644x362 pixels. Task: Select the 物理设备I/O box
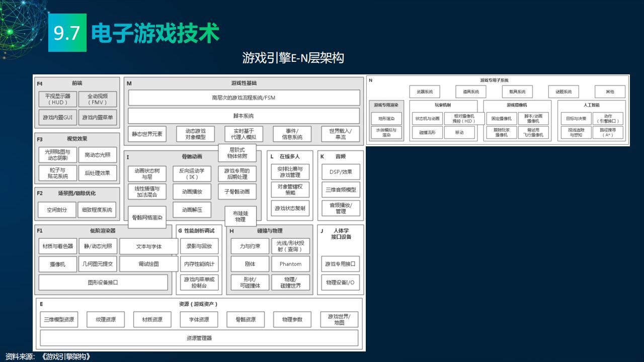coord(340,283)
